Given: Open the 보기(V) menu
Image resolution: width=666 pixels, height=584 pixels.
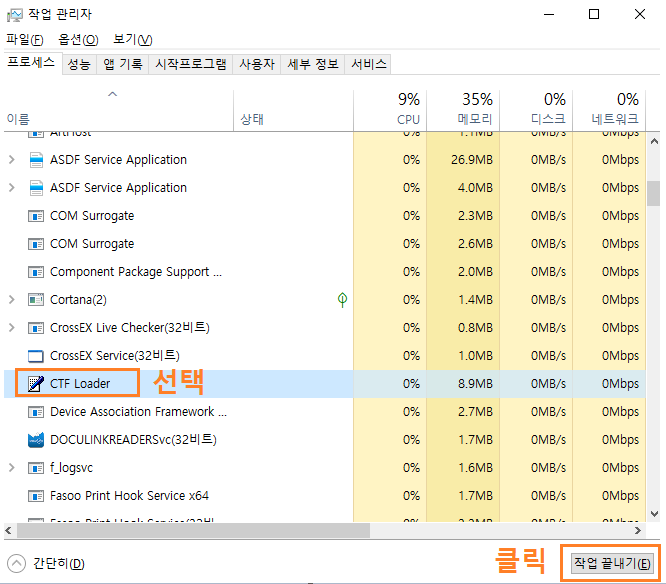Looking at the screenshot, I should point(133,39).
